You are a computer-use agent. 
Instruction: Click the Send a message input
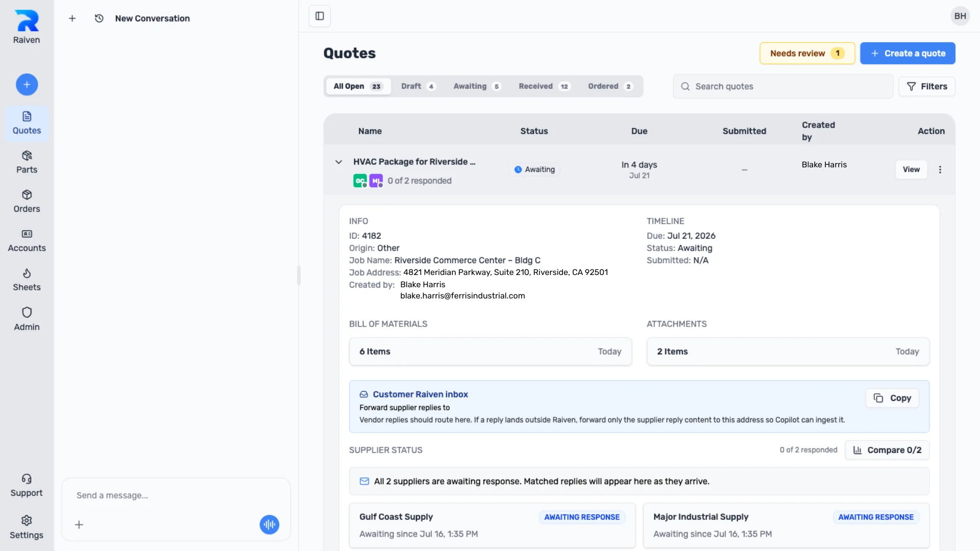pos(176,495)
